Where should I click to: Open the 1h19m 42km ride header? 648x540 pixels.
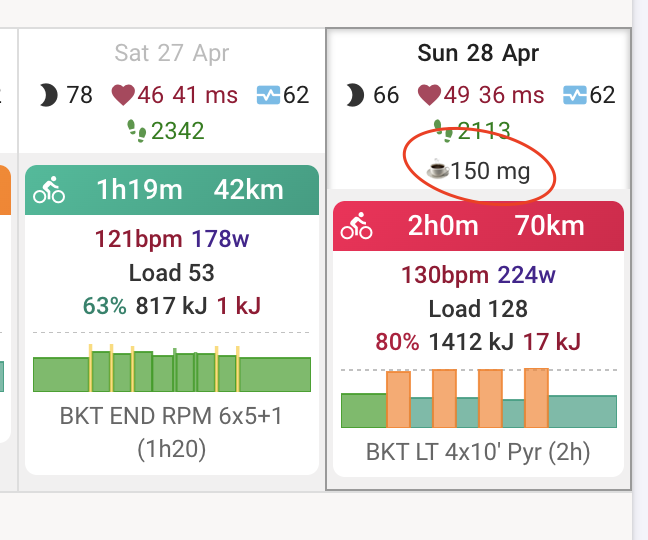tap(172, 190)
